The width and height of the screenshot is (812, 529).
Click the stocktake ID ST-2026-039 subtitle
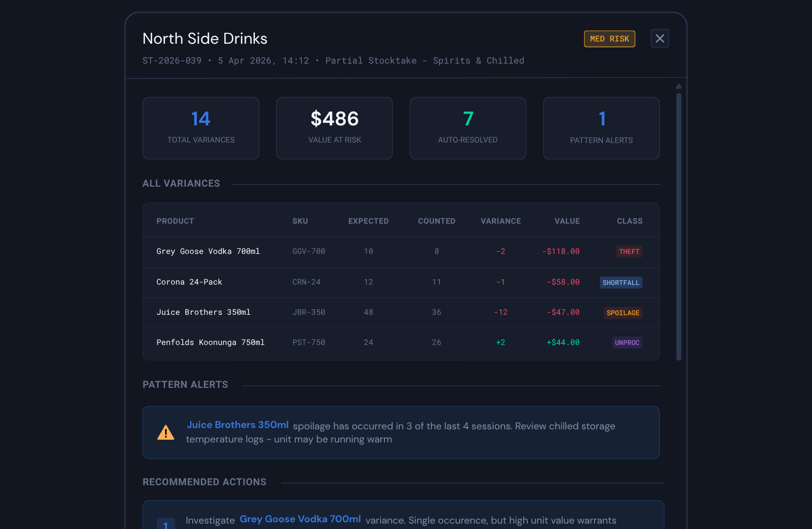click(172, 60)
